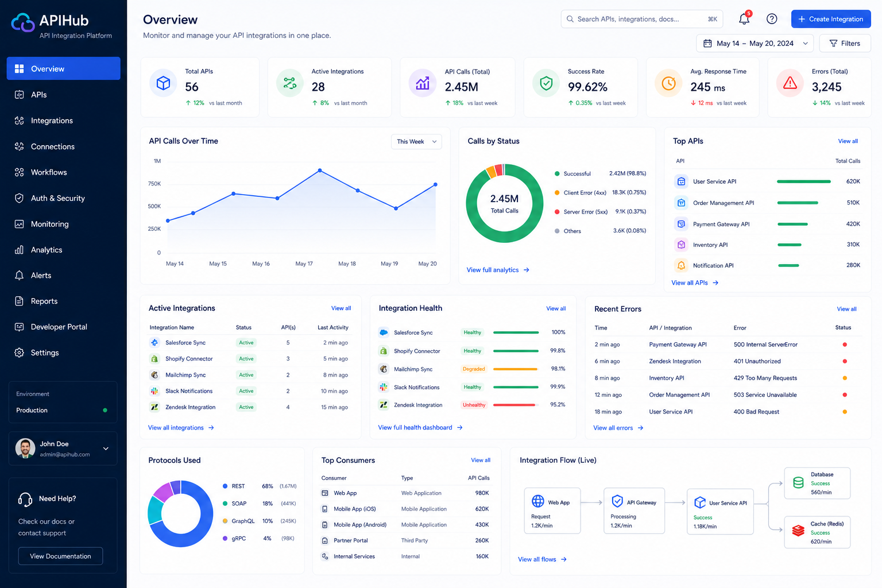Image resolution: width=882 pixels, height=588 pixels.
Task: Open Auth & Security page
Action: tap(63, 198)
